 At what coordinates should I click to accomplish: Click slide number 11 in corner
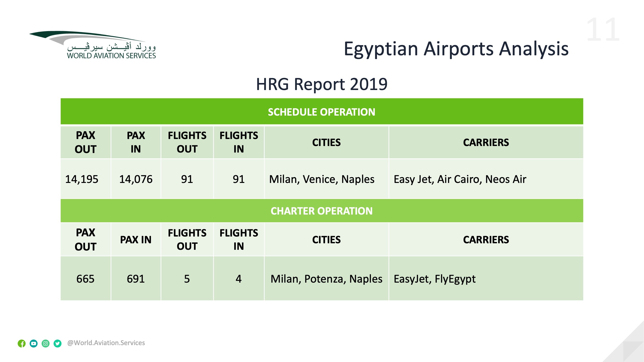pos(603,30)
